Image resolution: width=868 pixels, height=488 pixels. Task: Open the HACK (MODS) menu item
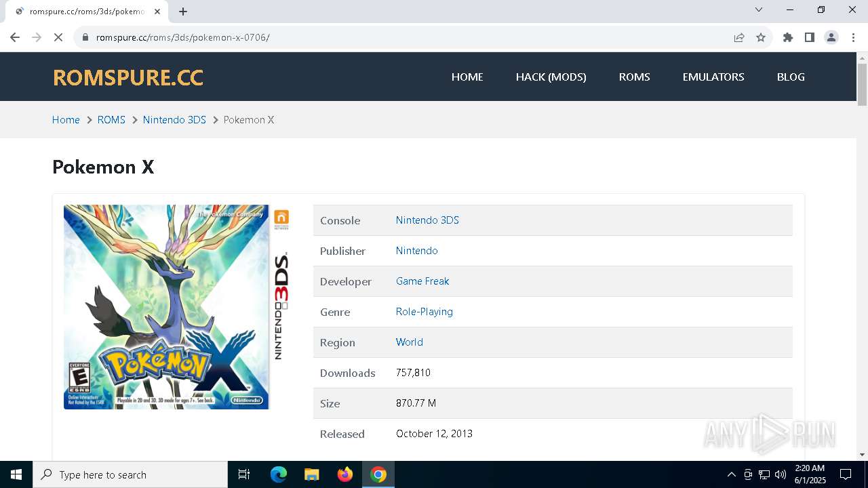[551, 77]
